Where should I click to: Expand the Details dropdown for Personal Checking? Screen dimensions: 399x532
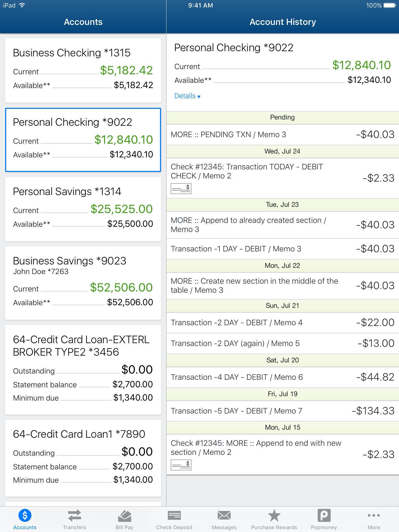click(x=187, y=96)
